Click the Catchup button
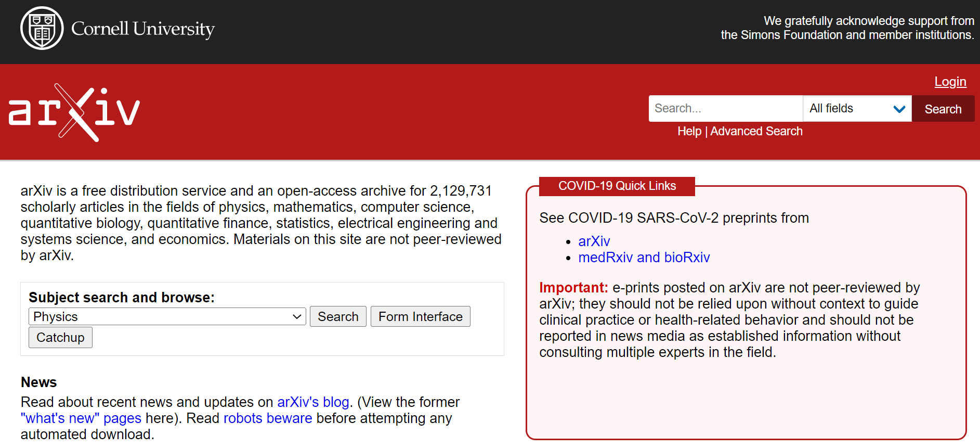 pos(60,337)
